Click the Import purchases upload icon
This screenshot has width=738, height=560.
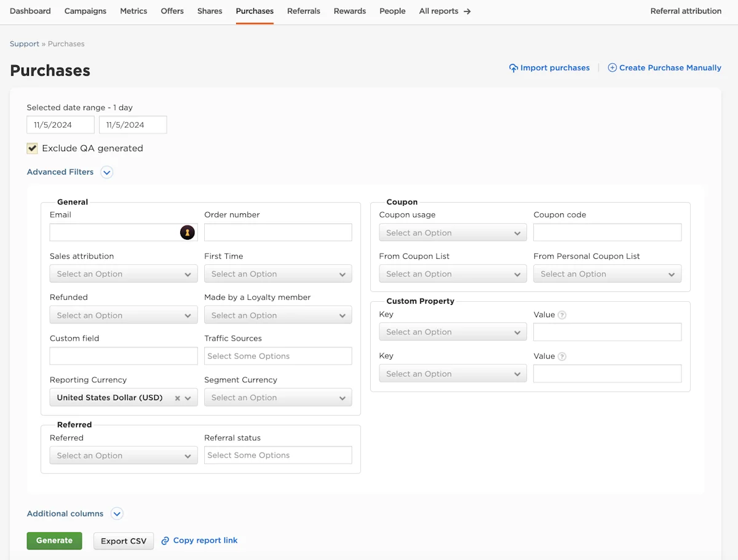pos(514,68)
